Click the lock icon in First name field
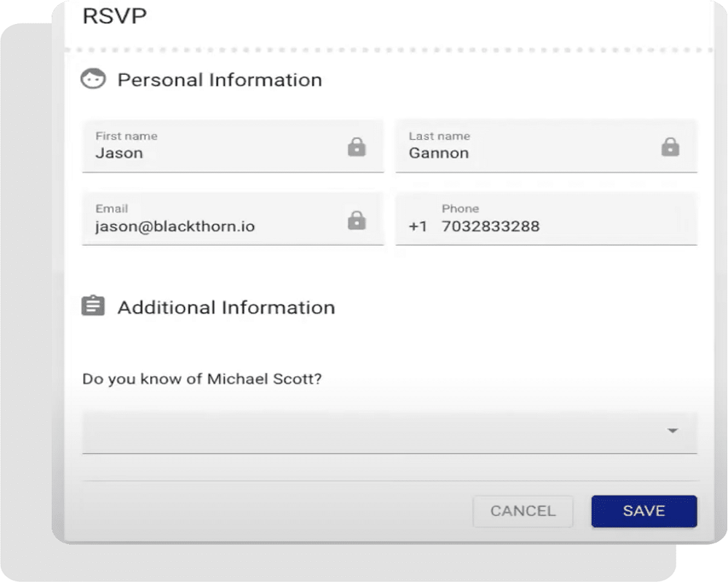The height and width of the screenshot is (582, 728). point(357,147)
